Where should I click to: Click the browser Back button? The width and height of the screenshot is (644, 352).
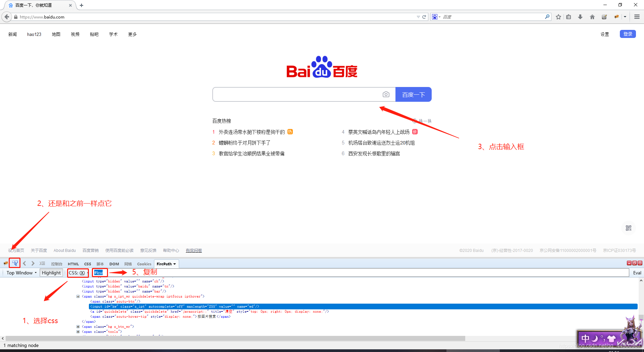7,17
